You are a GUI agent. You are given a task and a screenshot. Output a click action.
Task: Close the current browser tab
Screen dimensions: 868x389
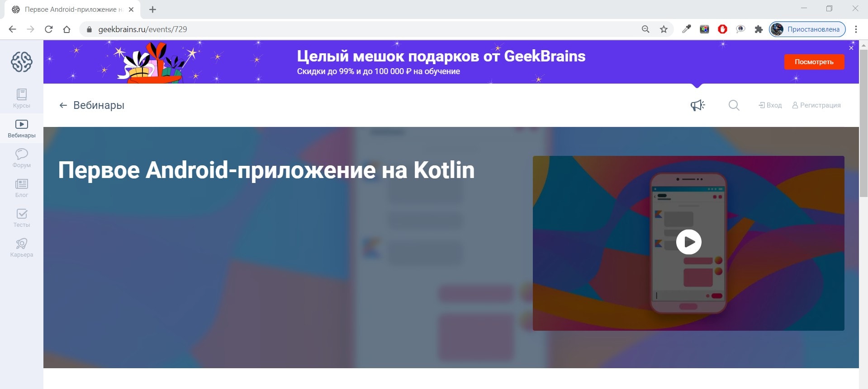click(131, 9)
